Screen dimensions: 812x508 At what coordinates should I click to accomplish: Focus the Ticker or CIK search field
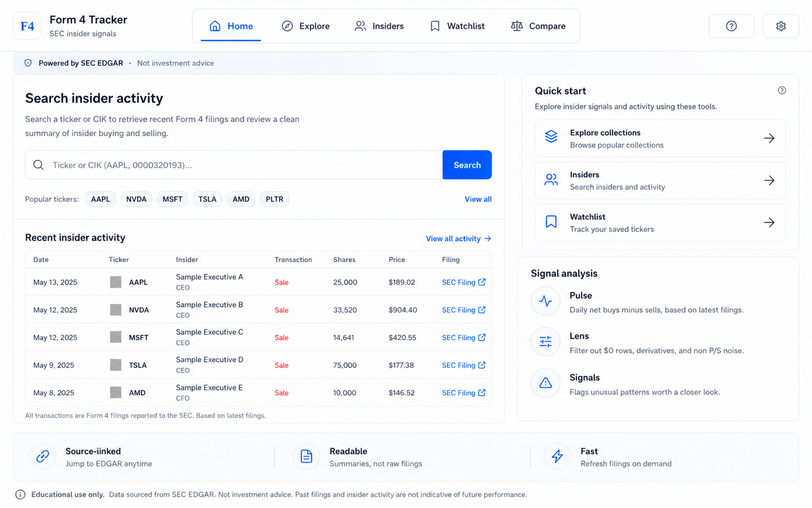click(234, 165)
